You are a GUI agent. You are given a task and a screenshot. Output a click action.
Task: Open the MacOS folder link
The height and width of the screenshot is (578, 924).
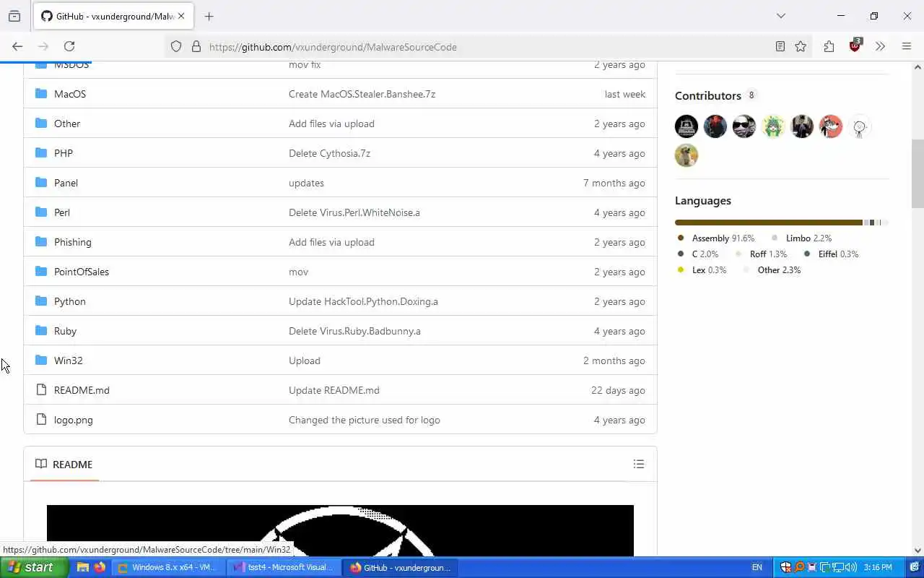pyautogui.click(x=70, y=94)
